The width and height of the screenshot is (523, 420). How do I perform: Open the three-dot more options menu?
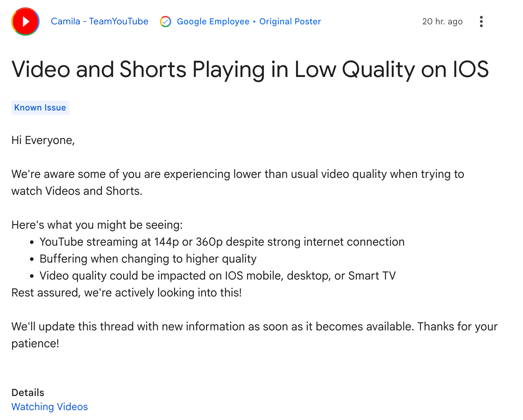click(481, 22)
